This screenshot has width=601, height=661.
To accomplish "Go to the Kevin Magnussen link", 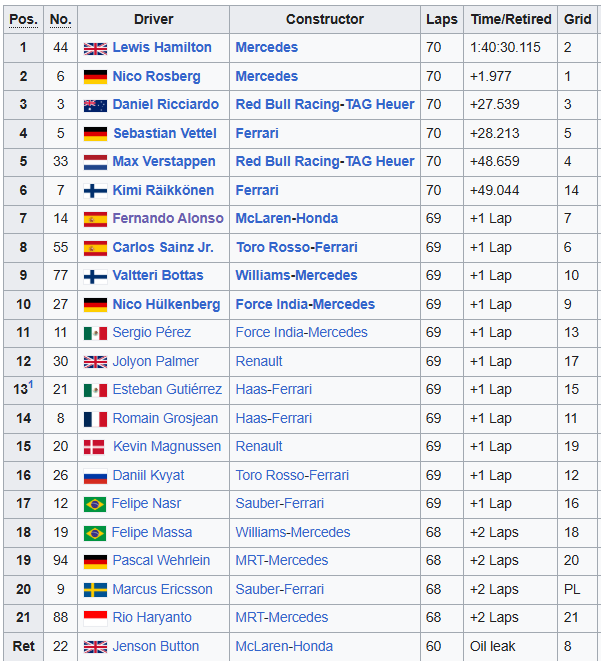I will point(167,446).
